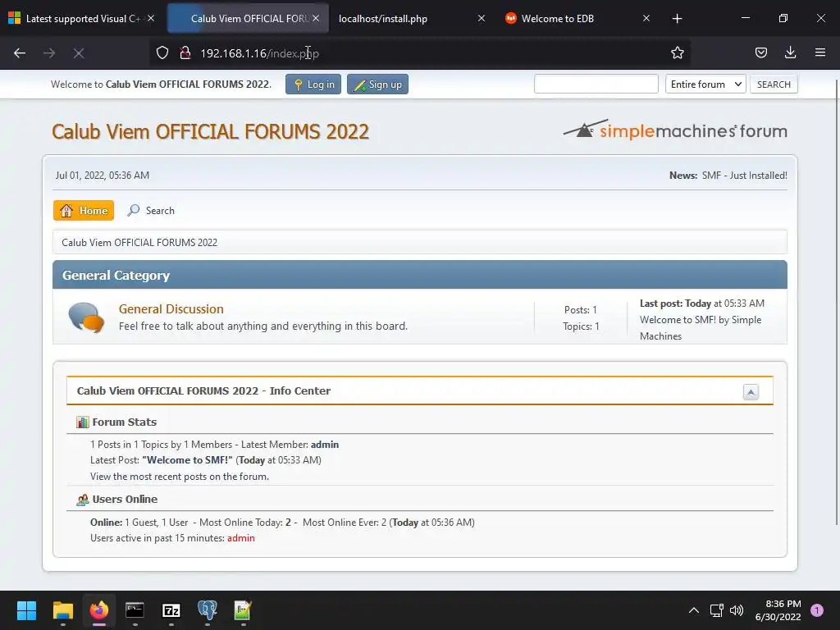Click the Users Online people icon

click(83, 500)
